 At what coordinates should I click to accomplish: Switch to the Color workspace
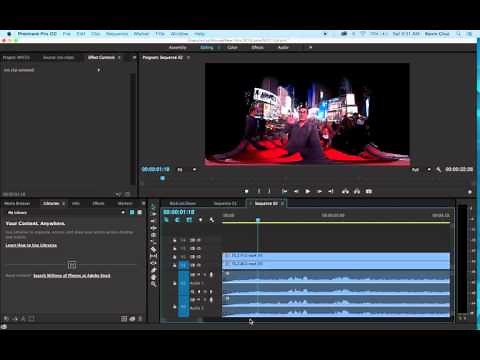coord(232,48)
